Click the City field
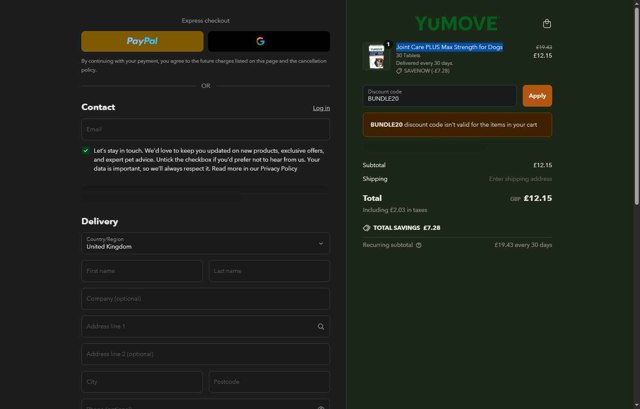Image resolution: width=640 pixels, height=409 pixels. [142, 382]
